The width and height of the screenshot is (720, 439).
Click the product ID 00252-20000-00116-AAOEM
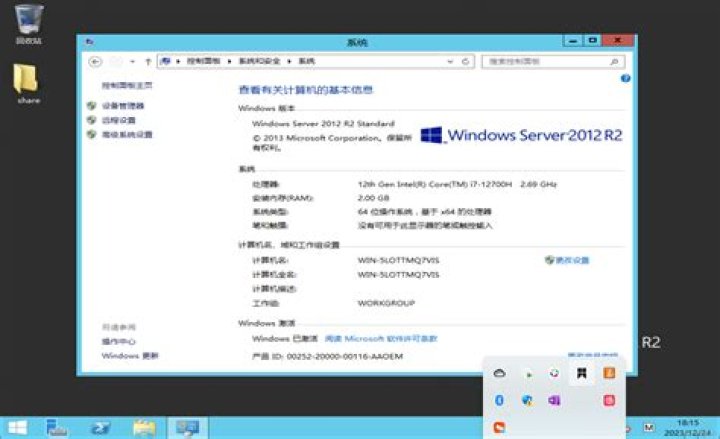[x=345, y=356]
